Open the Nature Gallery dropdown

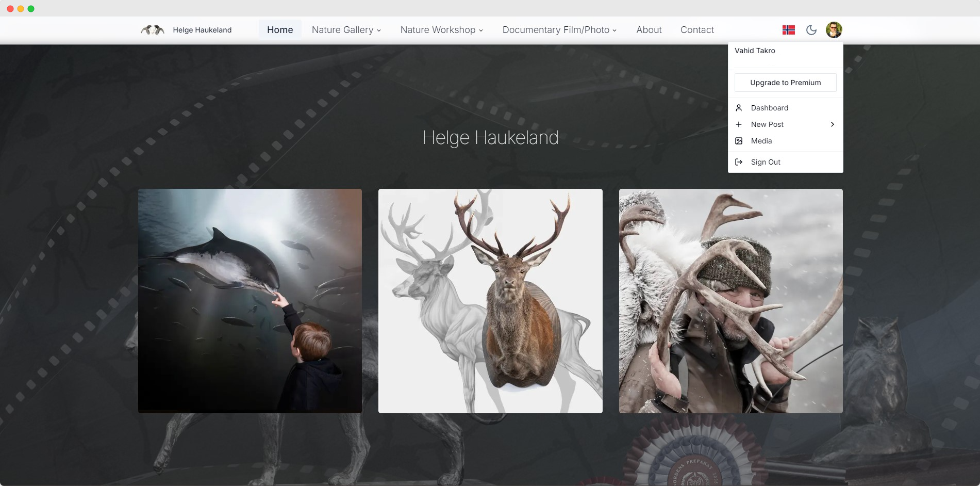[x=346, y=30]
